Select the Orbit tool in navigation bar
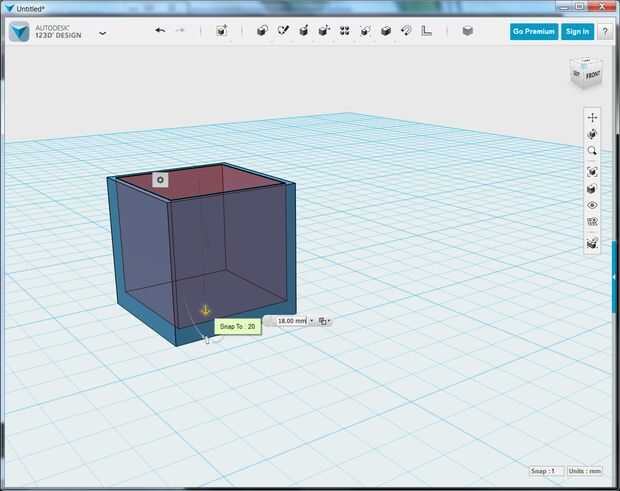This screenshot has width=620, height=491. coord(592,134)
